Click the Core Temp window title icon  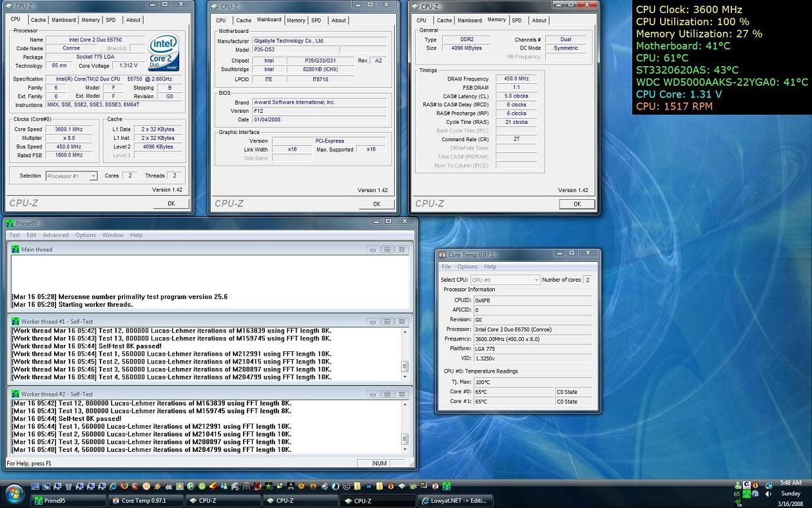point(442,255)
